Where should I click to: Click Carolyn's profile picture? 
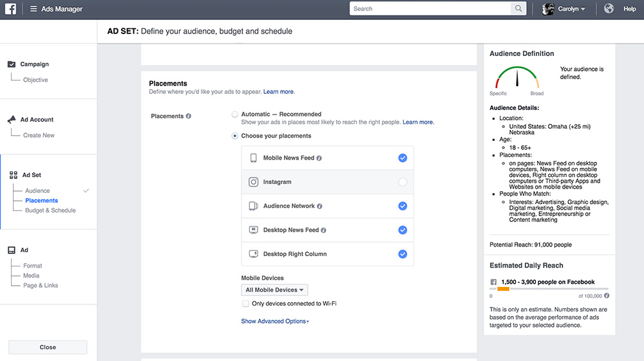pos(548,8)
